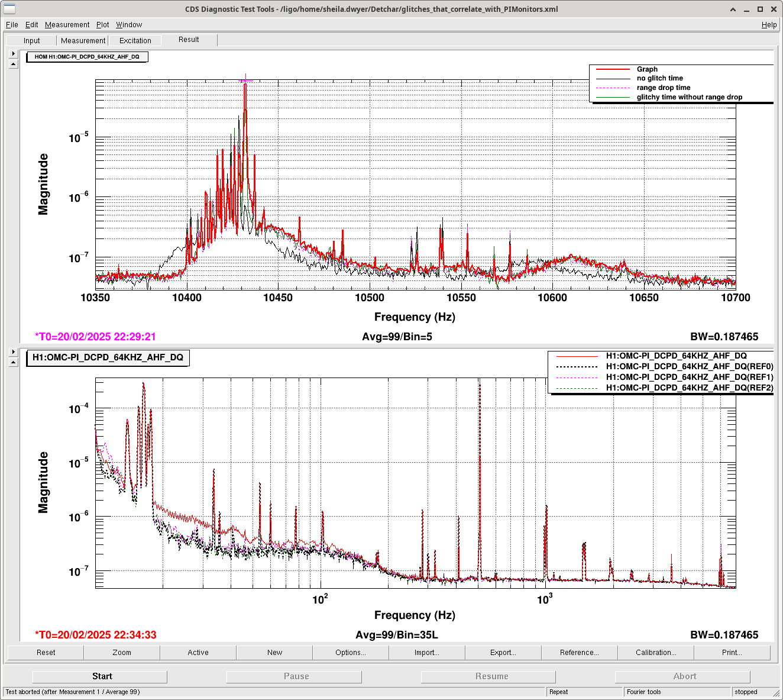
Task: Select the Result tab
Action: (x=189, y=40)
